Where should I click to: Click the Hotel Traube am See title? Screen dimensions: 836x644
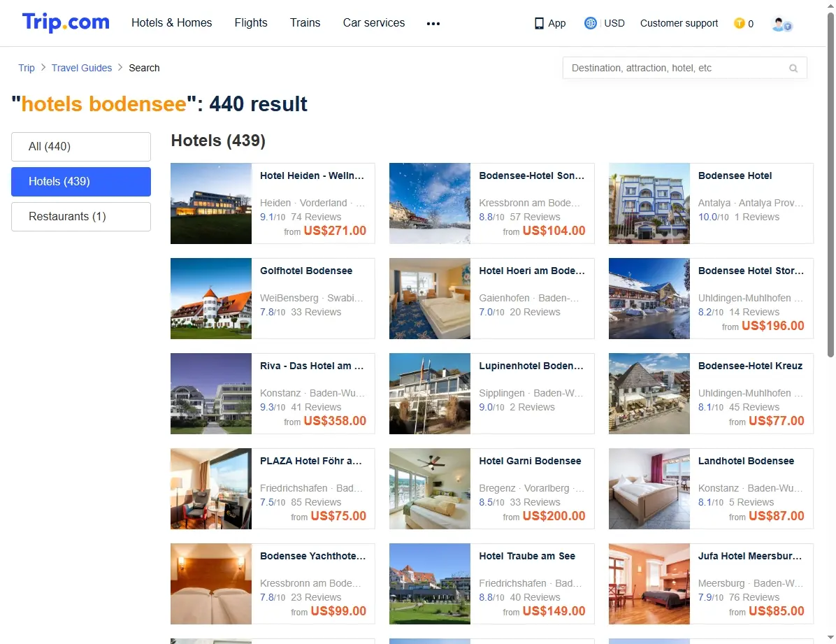pyautogui.click(x=527, y=556)
